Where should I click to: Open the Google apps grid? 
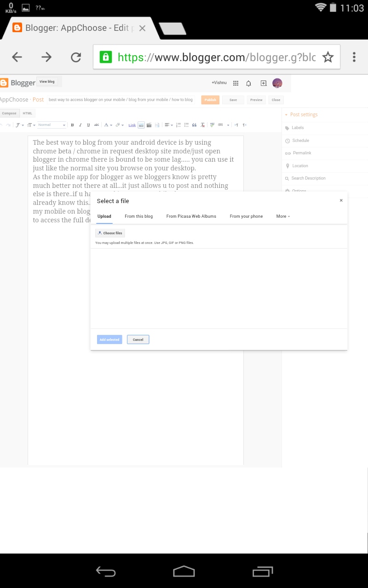point(236,83)
